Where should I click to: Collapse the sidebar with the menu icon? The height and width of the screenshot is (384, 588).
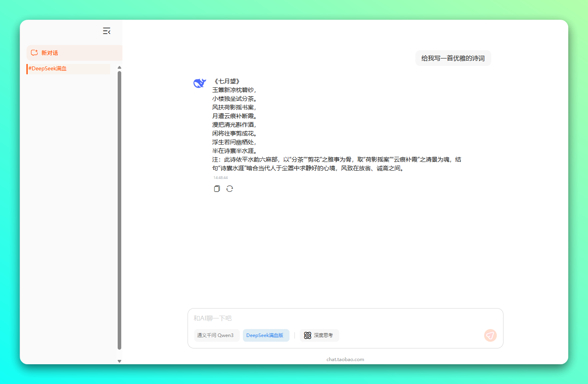tap(107, 31)
